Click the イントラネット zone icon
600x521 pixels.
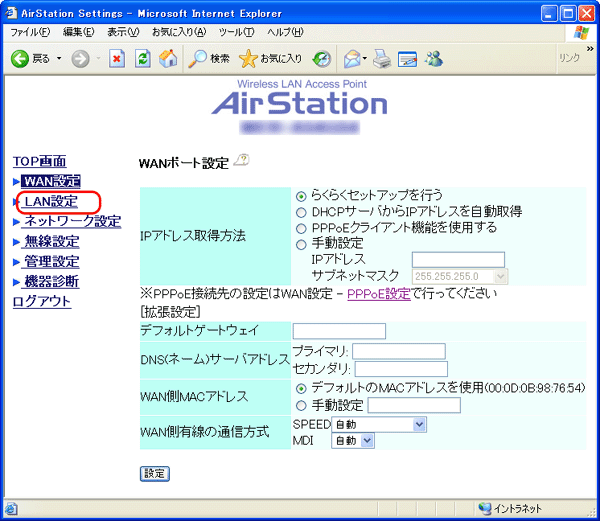pos(484,508)
